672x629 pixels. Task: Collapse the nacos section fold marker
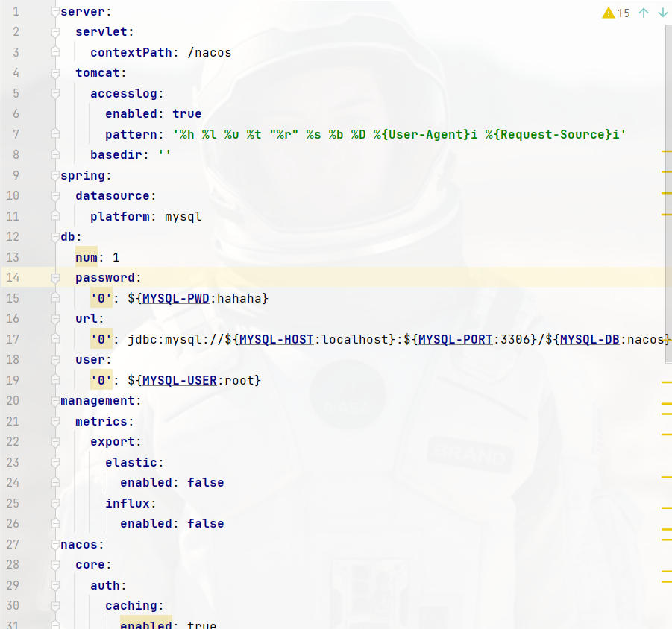(54, 544)
